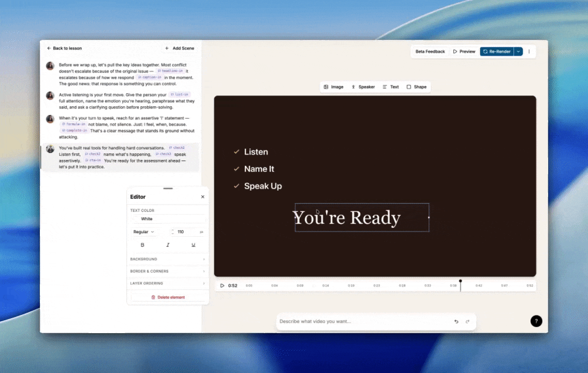
Task: Click speaker avatar of first script paragraph
Action: [x=50, y=66]
